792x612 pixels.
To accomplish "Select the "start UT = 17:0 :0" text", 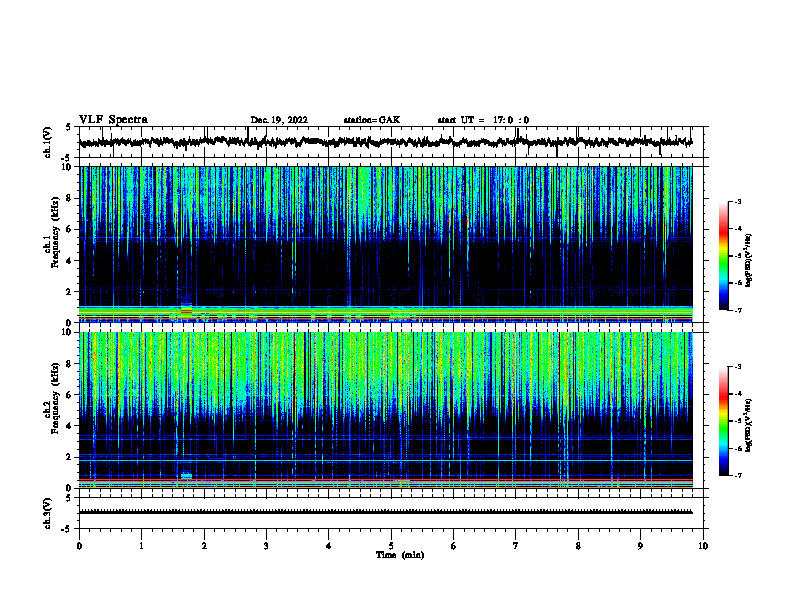I will coord(483,120).
